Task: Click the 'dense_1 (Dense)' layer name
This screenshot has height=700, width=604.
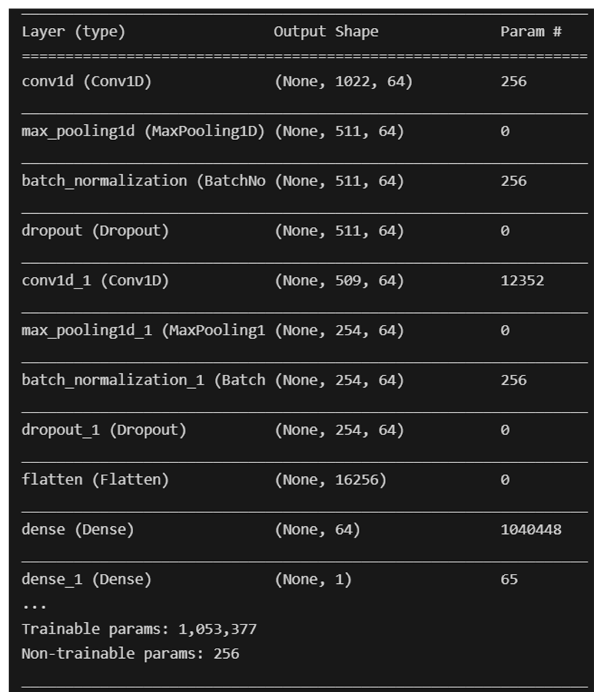Action: click(86, 579)
